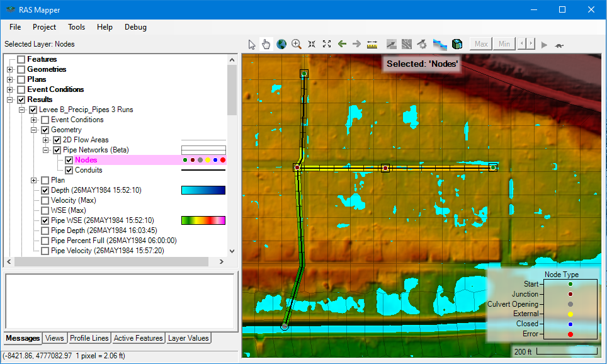Click the Min button
Viewport: 607px width, 364px height.
(504, 44)
